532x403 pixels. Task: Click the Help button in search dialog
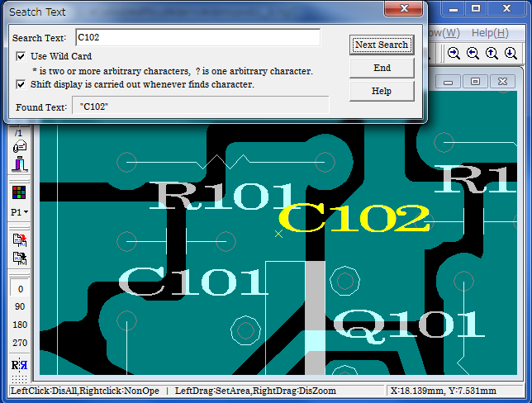click(382, 91)
